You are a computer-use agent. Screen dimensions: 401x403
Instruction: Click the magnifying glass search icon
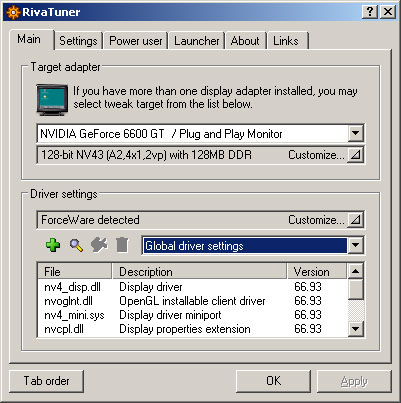coord(76,245)
